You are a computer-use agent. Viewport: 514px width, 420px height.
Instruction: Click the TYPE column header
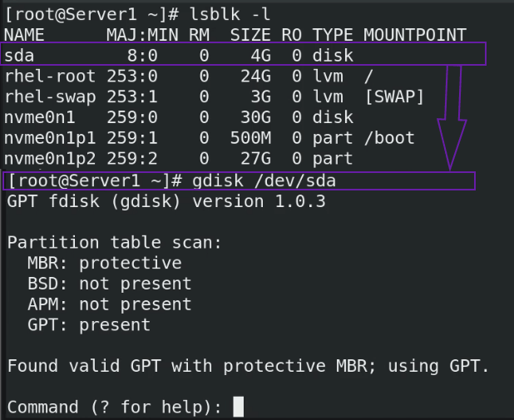[x=333, y=35]
